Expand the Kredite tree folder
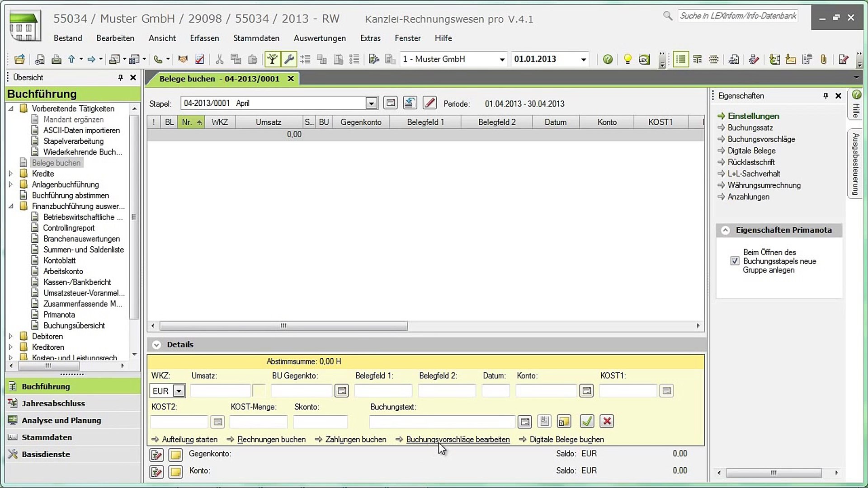This screenshot has height=488, width=868. [11, 174]
